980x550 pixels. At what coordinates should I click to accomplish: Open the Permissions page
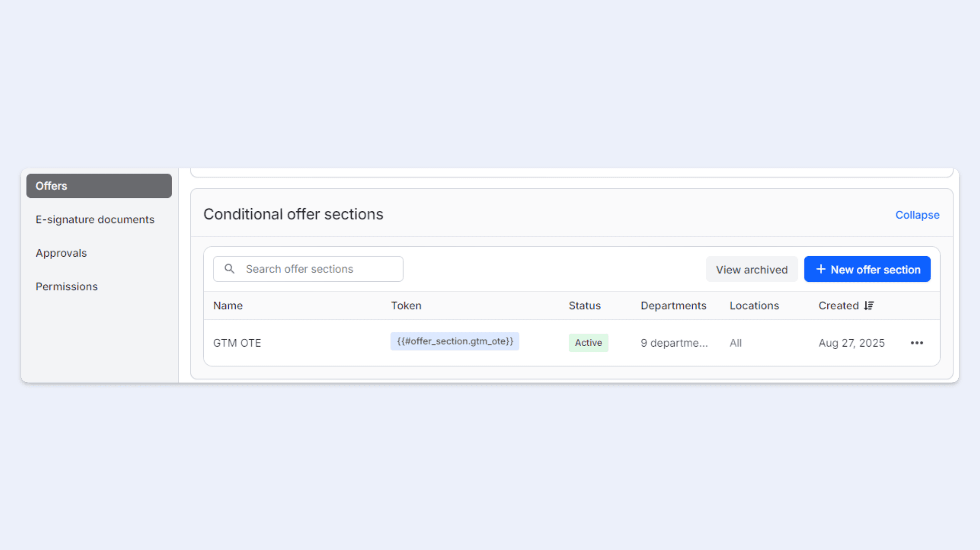(67, 286)
